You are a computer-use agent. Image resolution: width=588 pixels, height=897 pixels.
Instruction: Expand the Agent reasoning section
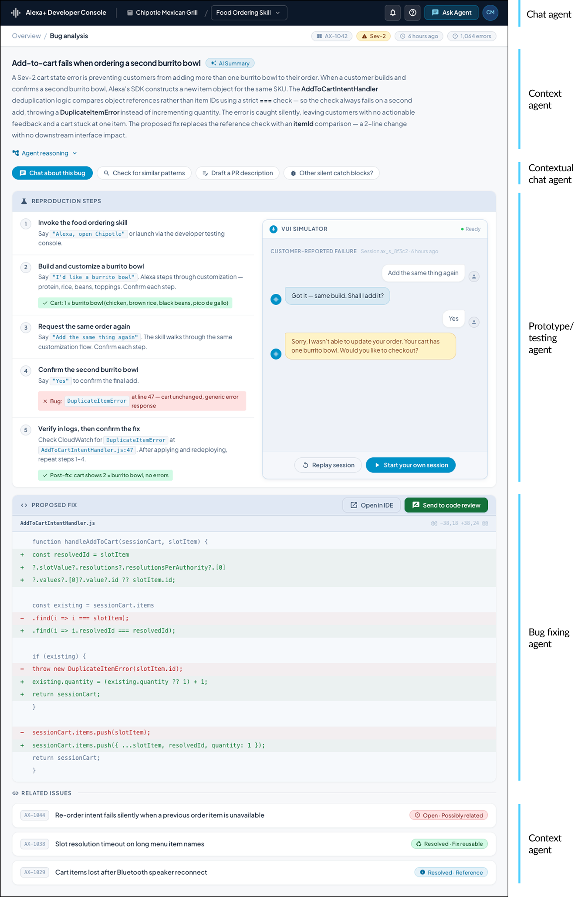(x=45, y=153)
